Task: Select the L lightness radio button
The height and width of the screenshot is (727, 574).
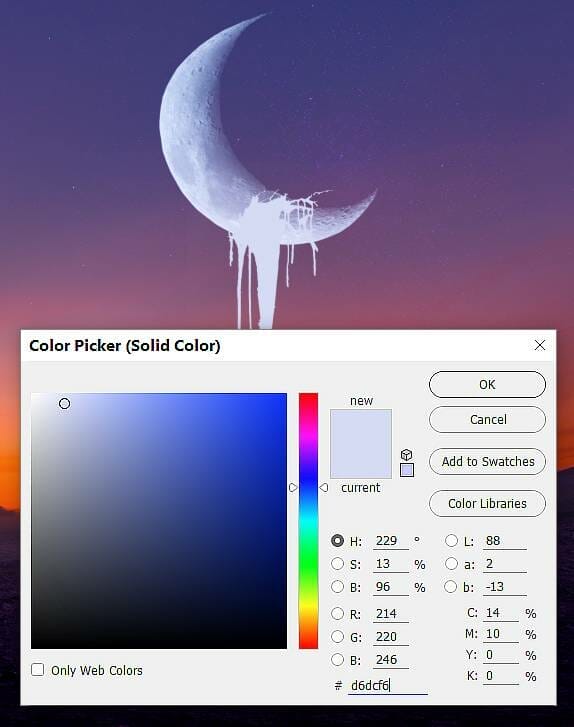Action: pos(451,541)
